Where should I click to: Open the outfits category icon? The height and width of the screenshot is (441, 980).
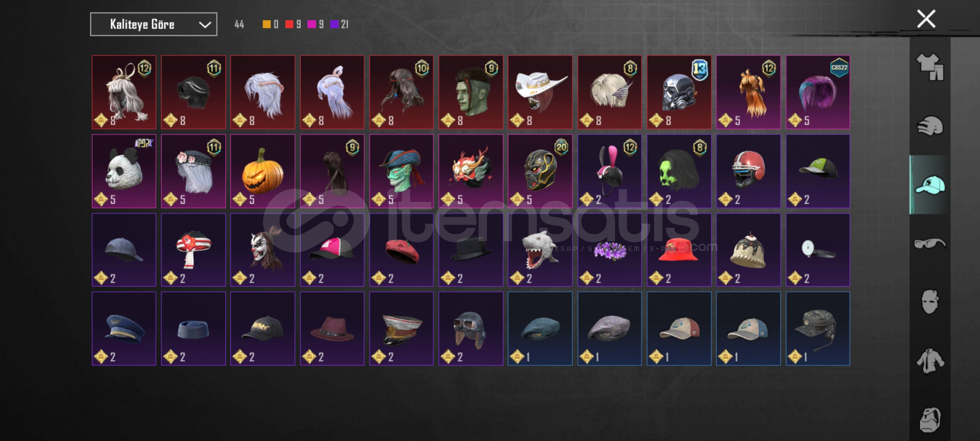930,67
